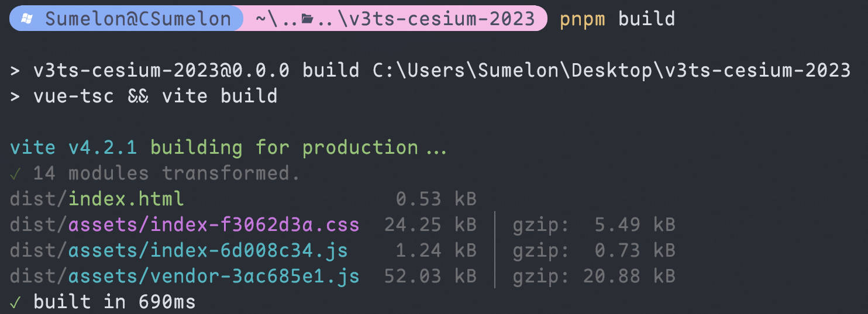
Task: Click the 0.53 kB index.html size
Action: tap(436, 199)
